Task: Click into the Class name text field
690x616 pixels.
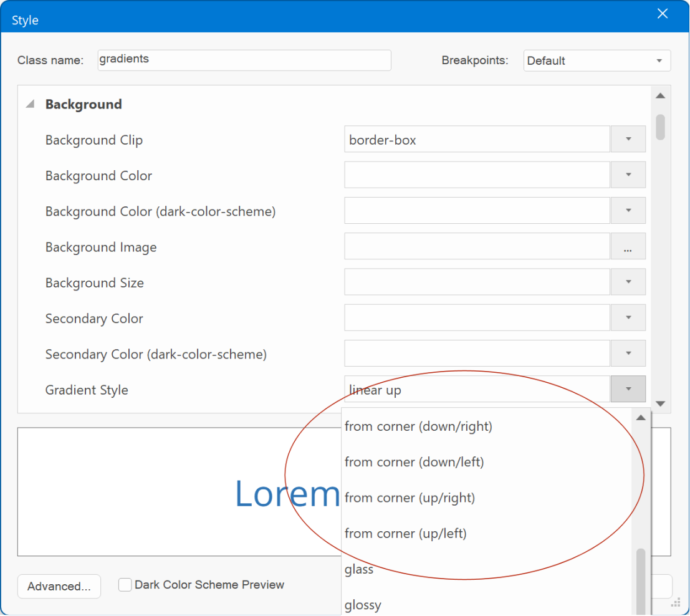Action: pos(244,60)
